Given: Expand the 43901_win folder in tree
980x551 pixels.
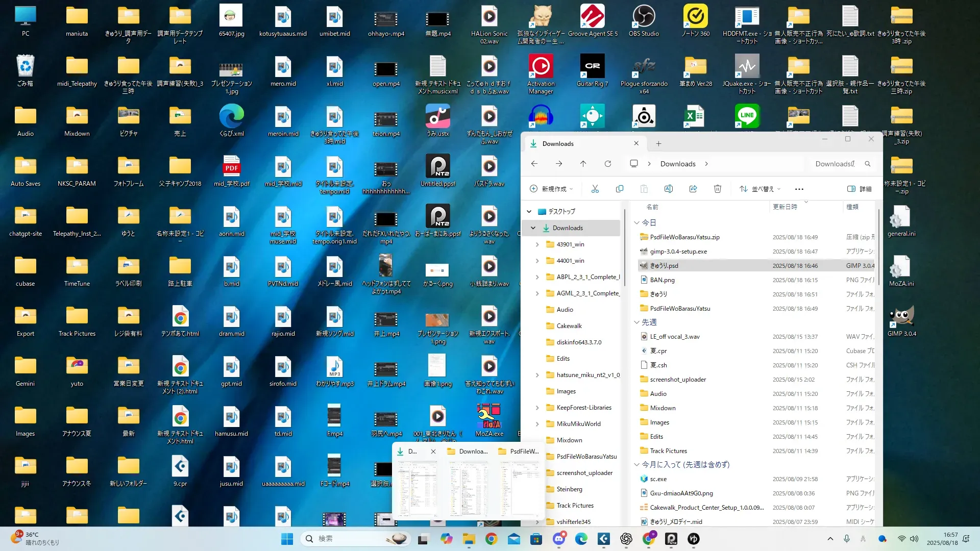Looking at the screenshot, I should point(537,244).
